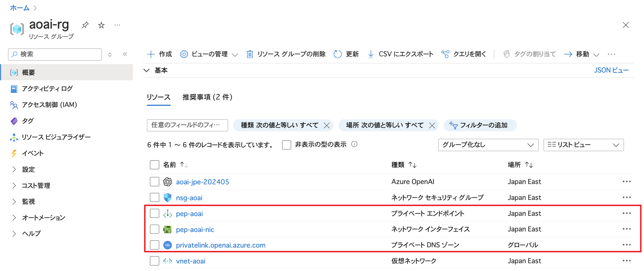This screenshot has height=271, width=644.
Task: Check the pep-aoai-nic row checkbox
Action: click(x=154, y=229)
